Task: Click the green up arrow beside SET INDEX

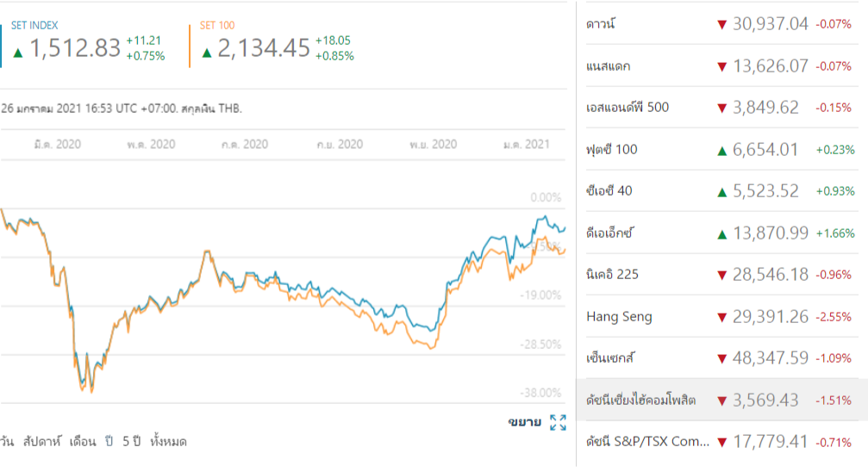Action: (17, 52)
